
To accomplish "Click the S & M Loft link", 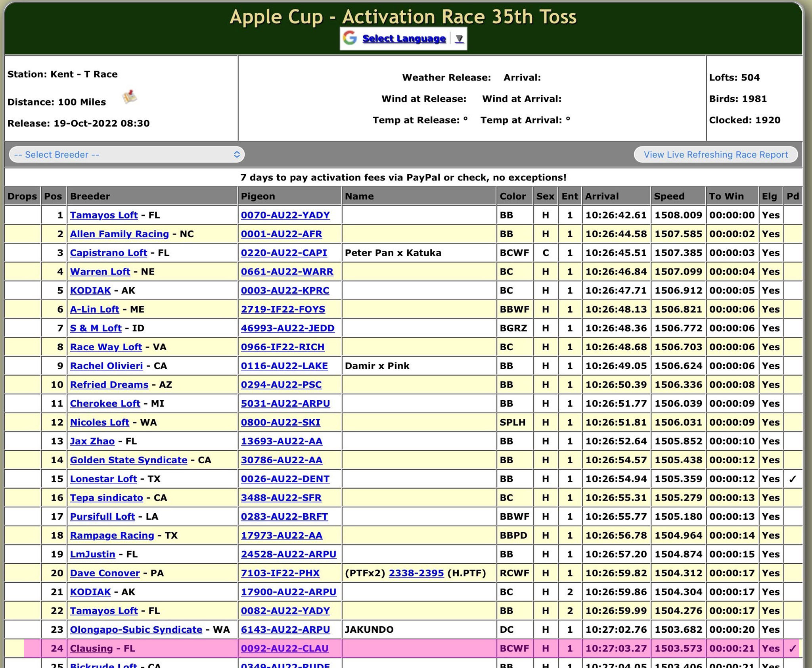I will click(96, 328).
